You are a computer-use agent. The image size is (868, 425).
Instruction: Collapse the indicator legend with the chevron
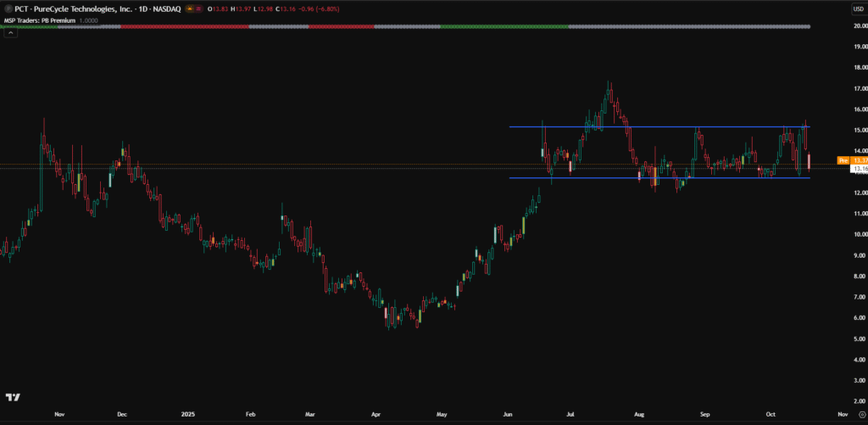[11, 34]
